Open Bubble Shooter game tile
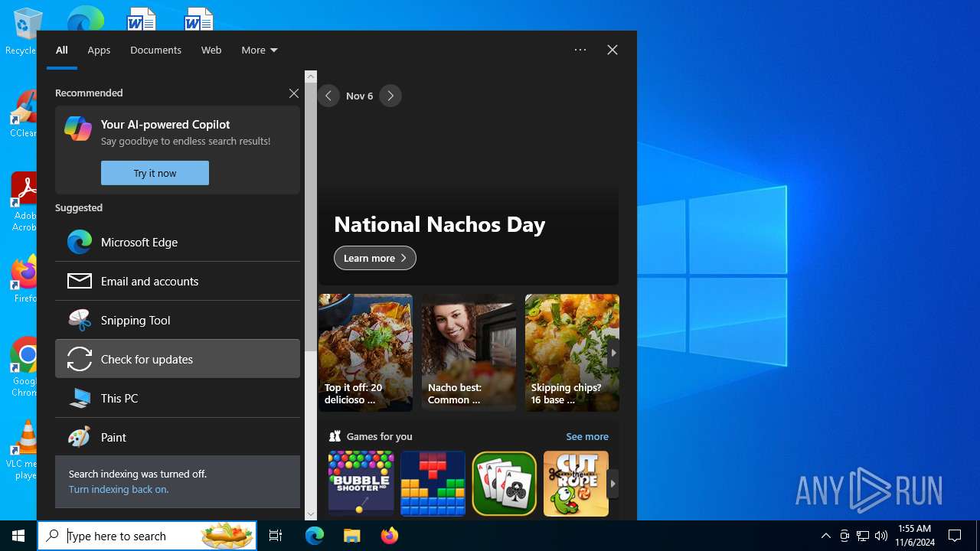Viewport: 980px width, 551px height. tap(361, 483)
